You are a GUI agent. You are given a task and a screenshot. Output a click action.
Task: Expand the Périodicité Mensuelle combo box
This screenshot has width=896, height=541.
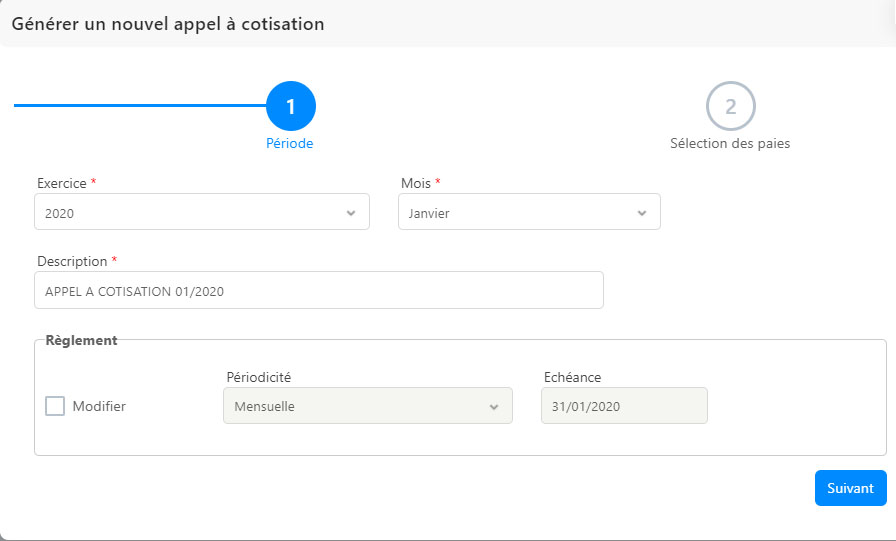[368, 406]
